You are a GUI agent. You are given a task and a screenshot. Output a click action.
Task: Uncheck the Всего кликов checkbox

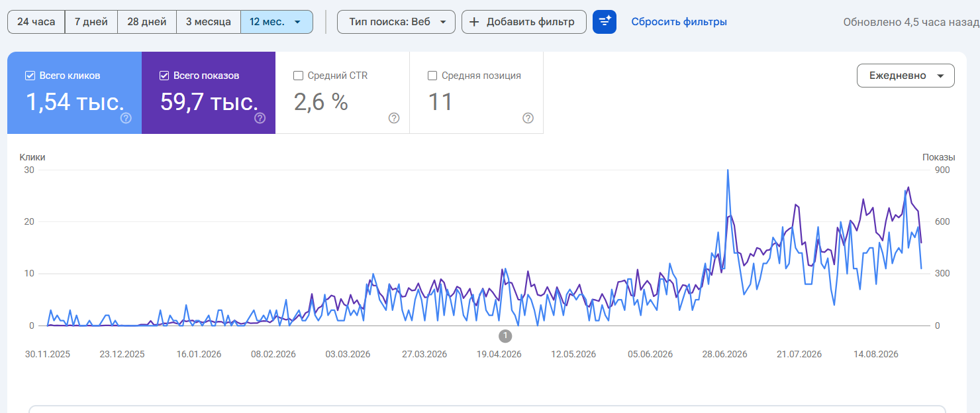(30, 76)
